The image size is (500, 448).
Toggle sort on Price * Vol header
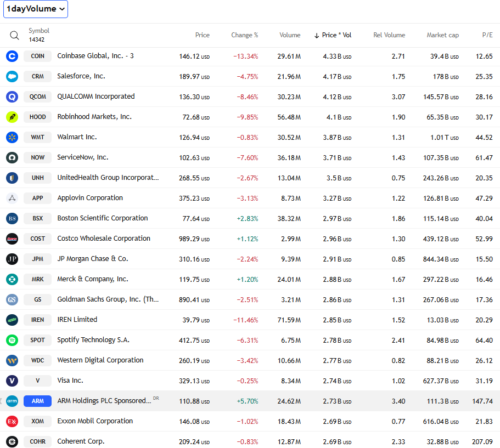coord(333,35)
